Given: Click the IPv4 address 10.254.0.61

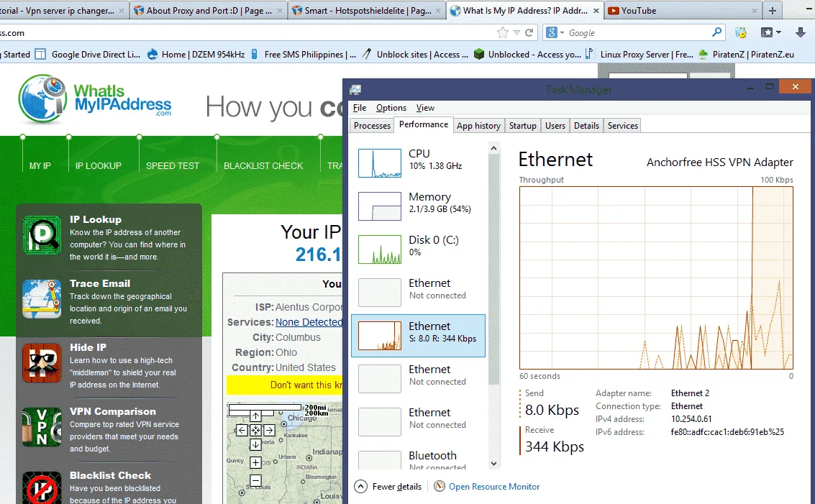Looking at the screenshot, I should [x=691, y=418].
